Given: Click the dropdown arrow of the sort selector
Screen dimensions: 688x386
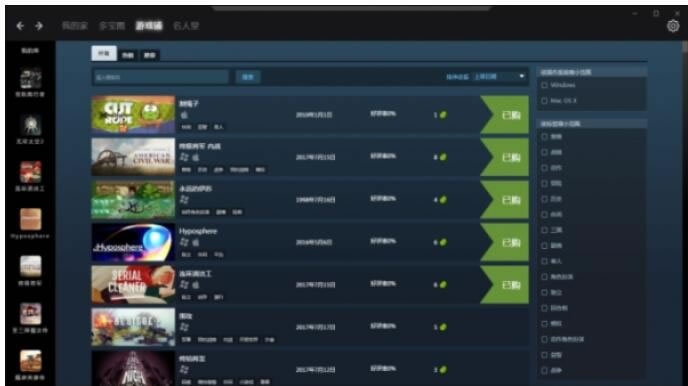Looking at the screenshot, I should click(x=522, y=76).
